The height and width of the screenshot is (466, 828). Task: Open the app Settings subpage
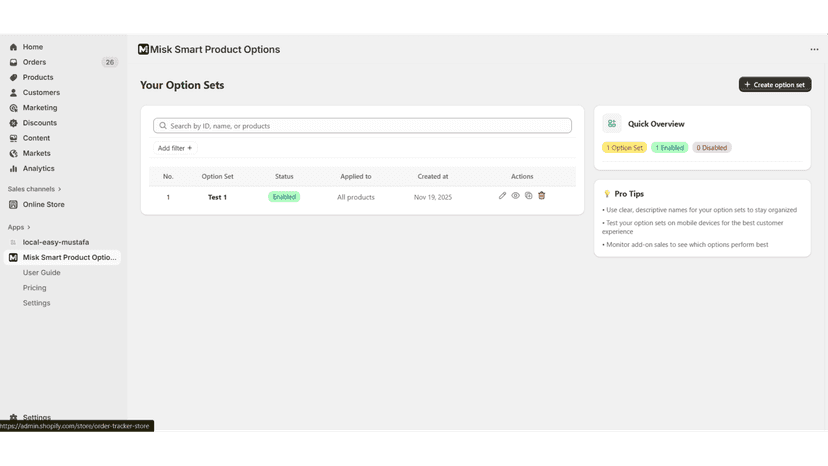pos(36,303)
